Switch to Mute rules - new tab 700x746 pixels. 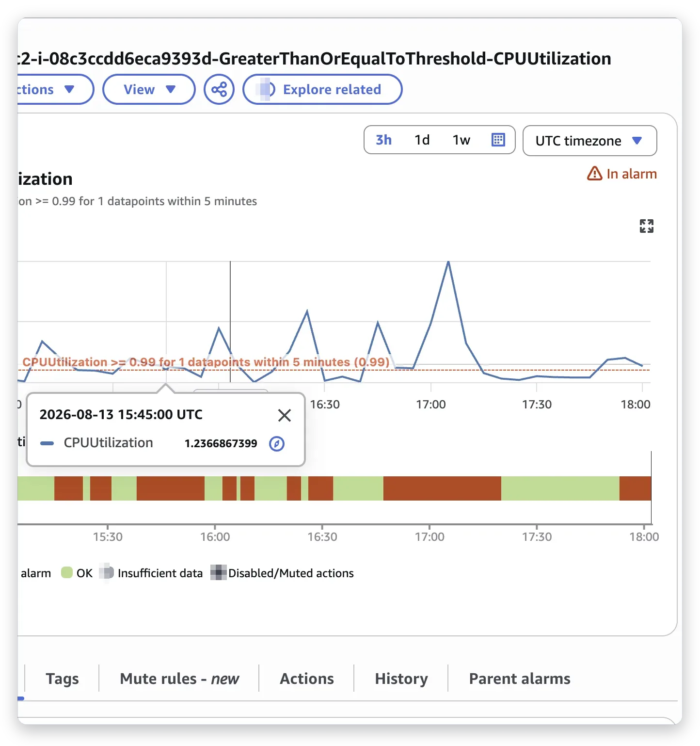(x=179, y=679)
